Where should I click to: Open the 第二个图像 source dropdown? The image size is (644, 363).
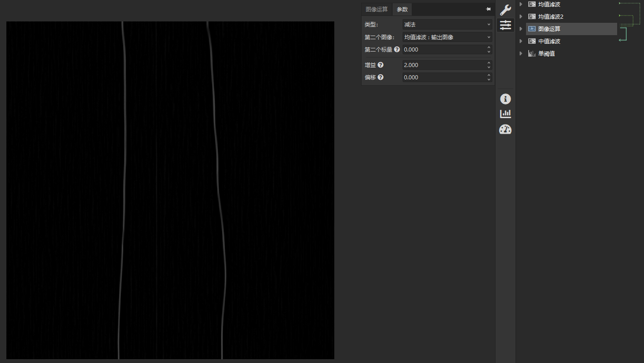(447, 37)
